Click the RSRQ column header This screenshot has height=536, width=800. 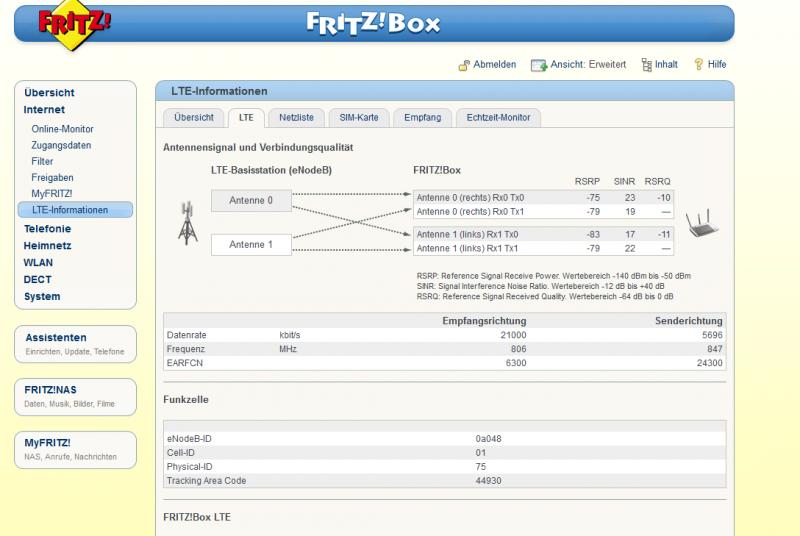point(657,182)
